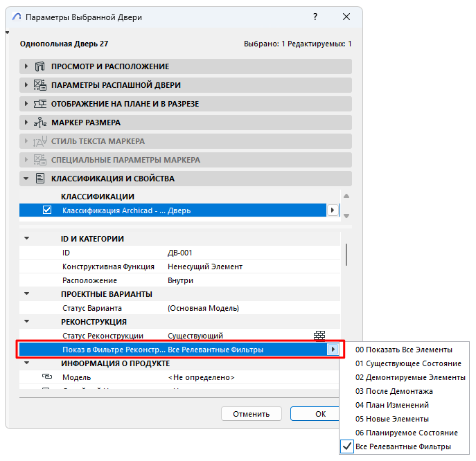The height and width of the screenshot is (461, 476).
Task: Click the Существующий renovation status value
Action: tap(195, 336)
